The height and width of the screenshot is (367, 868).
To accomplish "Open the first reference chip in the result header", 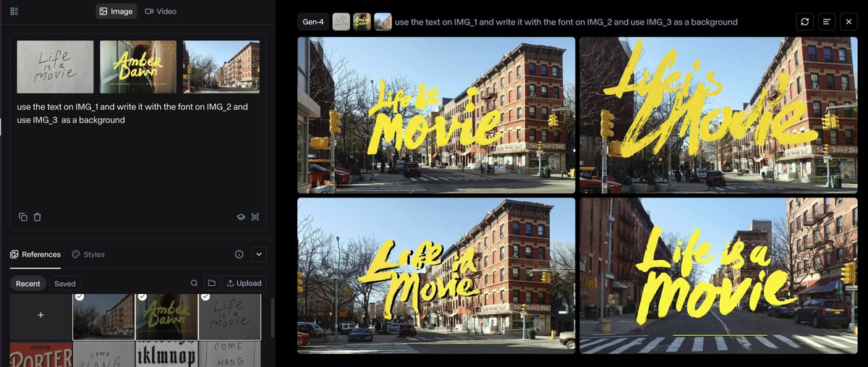I will (341, 22).
